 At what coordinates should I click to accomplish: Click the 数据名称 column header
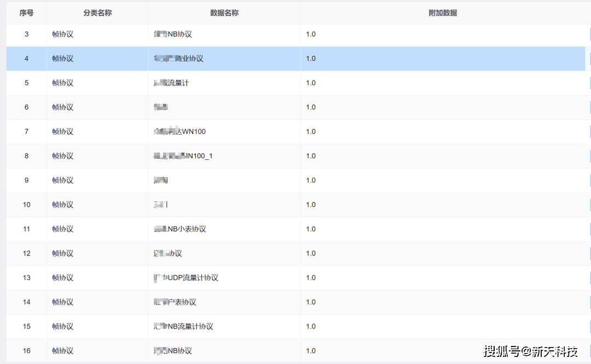224,13
